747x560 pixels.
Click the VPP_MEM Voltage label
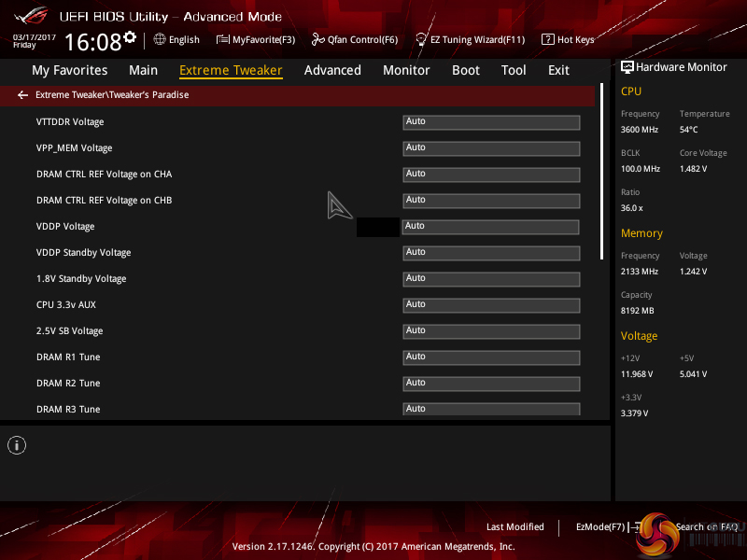pyautogui.click(x=75, y=148)
